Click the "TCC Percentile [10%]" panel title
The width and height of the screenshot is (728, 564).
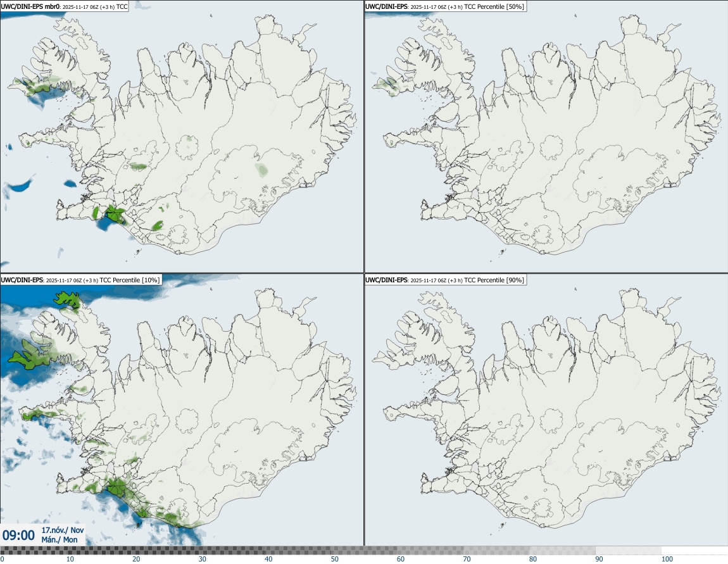coord(81,280)
